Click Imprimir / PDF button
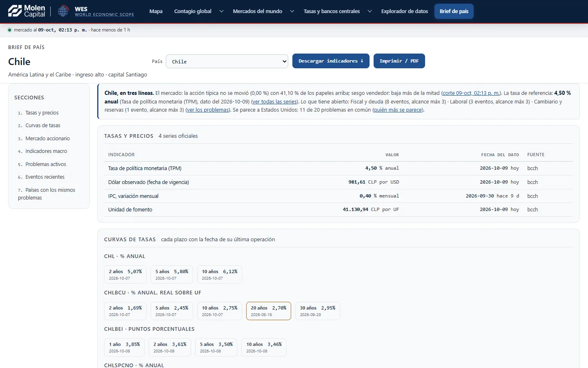The height and width of the screenshot is (368, 588). 399,61
